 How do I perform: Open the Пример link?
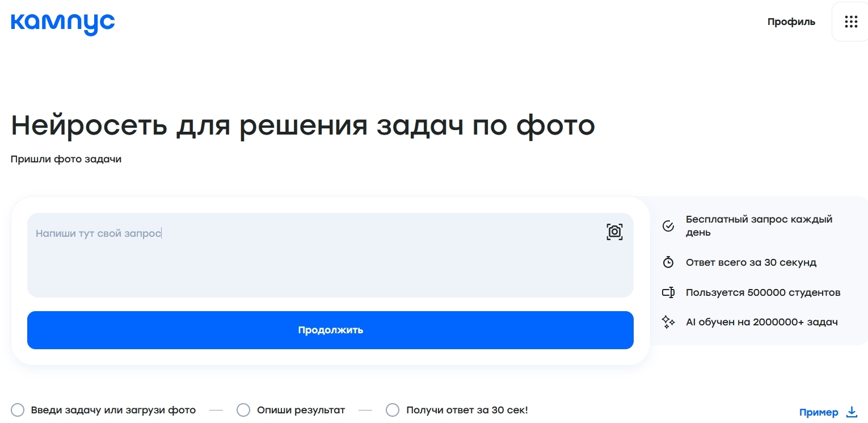818,412
